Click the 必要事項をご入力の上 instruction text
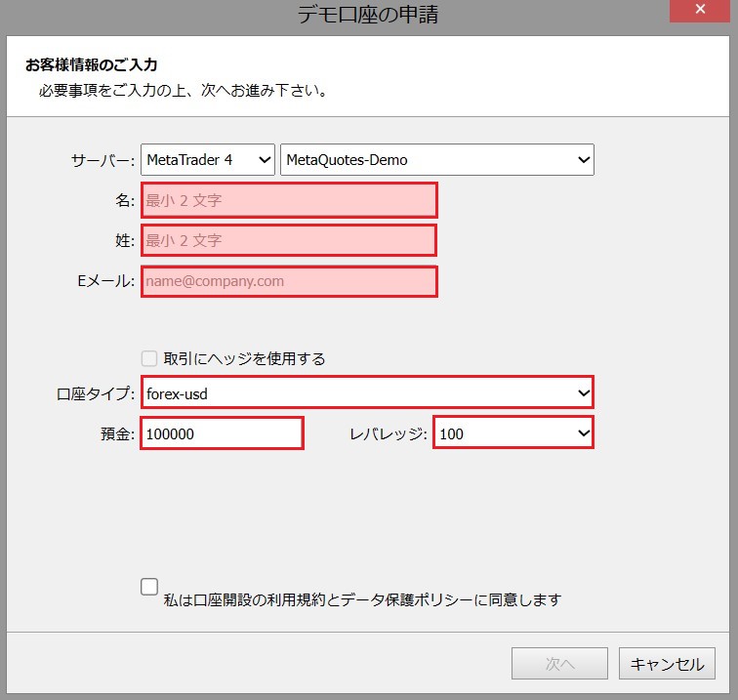 pyautogui.click(x=184, y=90)
